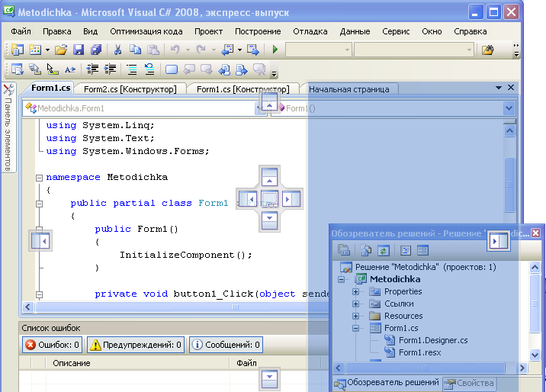Switch to the Form1.cs [Конструктор] tab
The width and height of the screenshot is (546, 392).
(x=243, y=89)
